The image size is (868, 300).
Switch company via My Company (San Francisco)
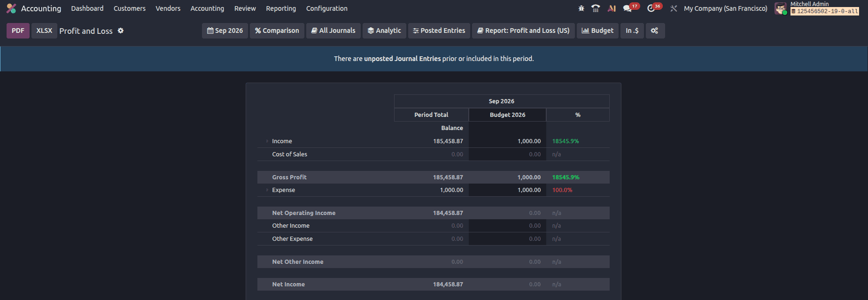[x=726, y=8]
